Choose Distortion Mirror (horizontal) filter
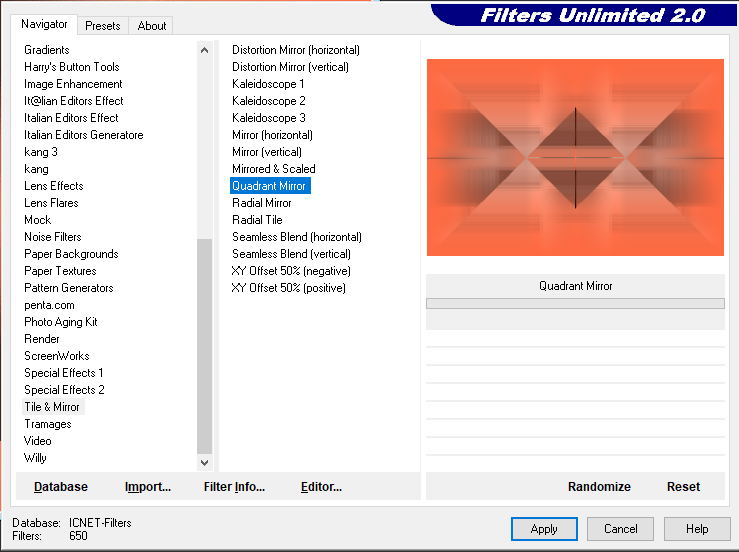This screenshot has height=552, width=739. tap(296, 50)
